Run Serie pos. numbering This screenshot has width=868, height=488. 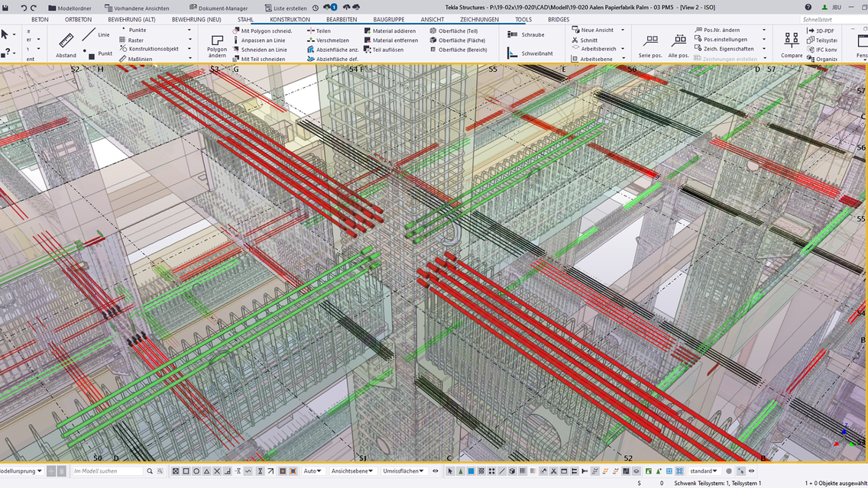pos(650,47)
